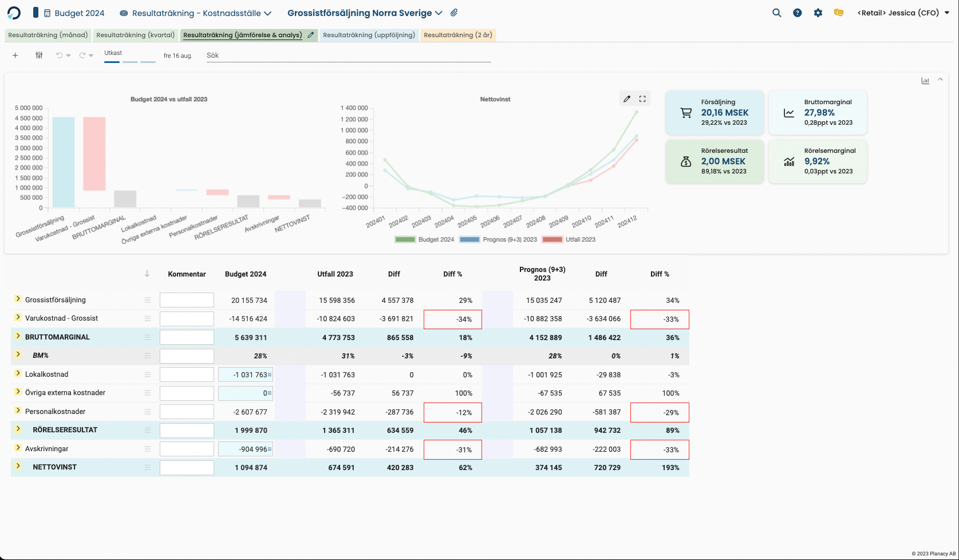The height and width of the screenshot is (560, 959).
Task: Expand the RÖRELSERESULTAT row
Action: tap(18, 429)
